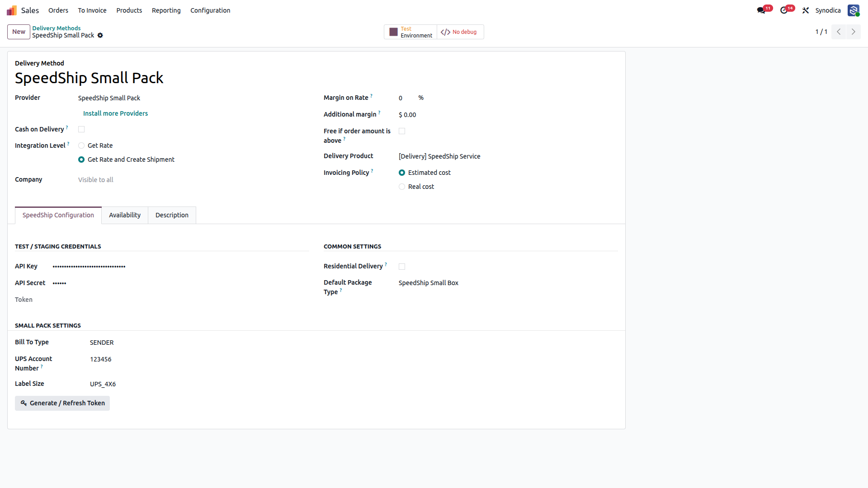Click UPS Account Number help tooltip icon

click(x=42, y=366)
